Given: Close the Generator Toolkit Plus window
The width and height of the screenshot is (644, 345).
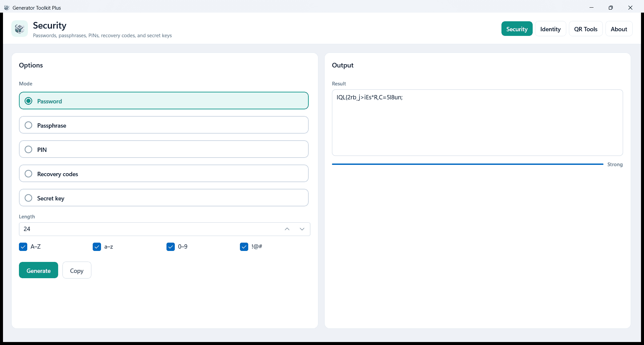Looking at the screenshot, I should coord(630,8).
